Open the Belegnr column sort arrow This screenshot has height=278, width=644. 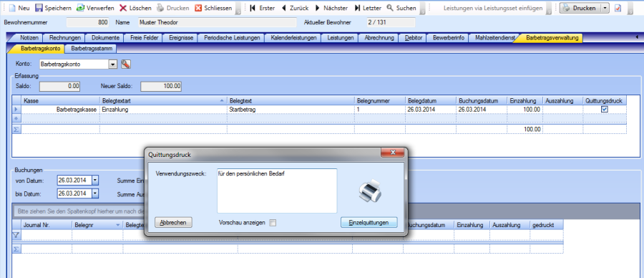118,225
